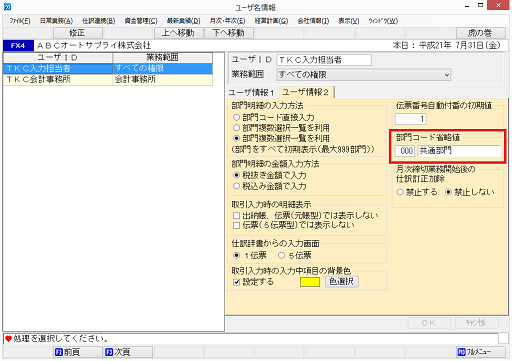This screenshot has height=361, width=512.
Task: Click the application icon in title bar
Action: [x=7, y=7]
